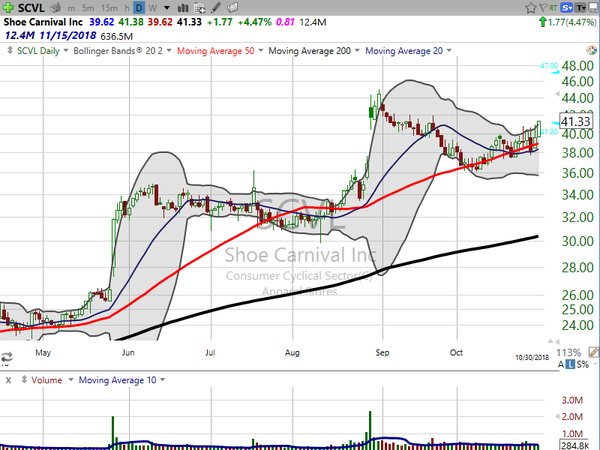This screenshot has height=450, width=600.
Task: Click the add chart template icon
Action: [199, 8]
